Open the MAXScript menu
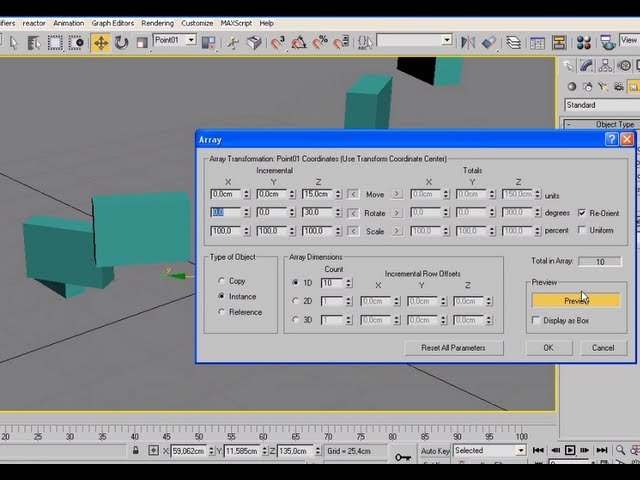Viewport: 640px width, 480px height. 236,23
